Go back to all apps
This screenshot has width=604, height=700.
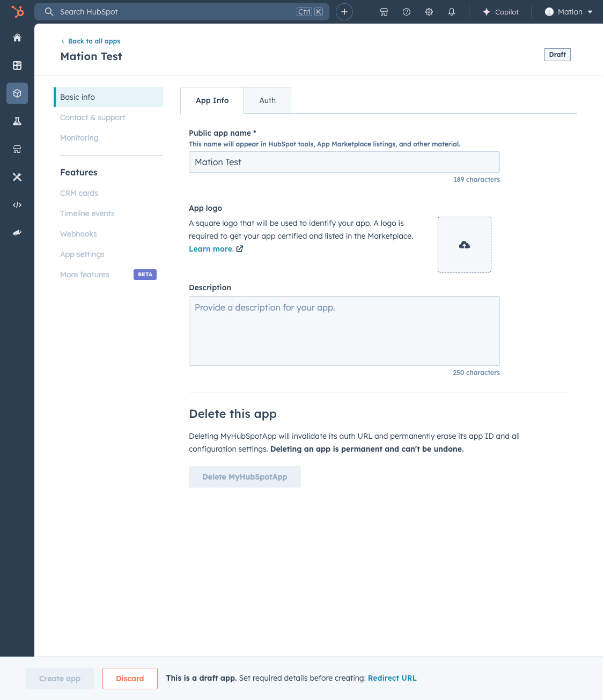(x=91, y=41)
